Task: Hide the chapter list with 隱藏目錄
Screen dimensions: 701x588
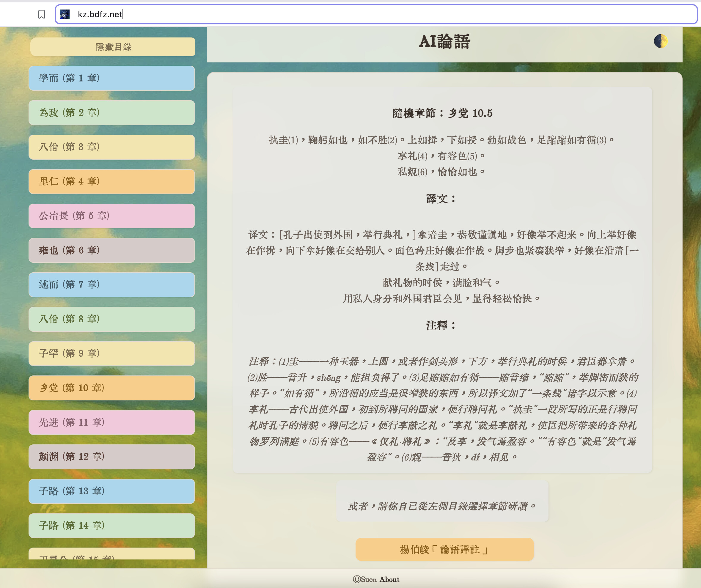Action: pos(112,47)
